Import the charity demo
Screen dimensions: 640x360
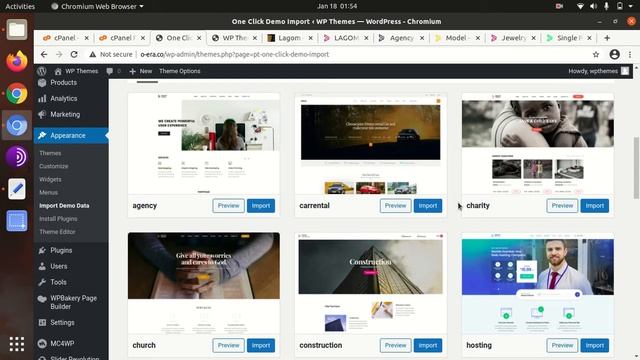click(595, 206)
